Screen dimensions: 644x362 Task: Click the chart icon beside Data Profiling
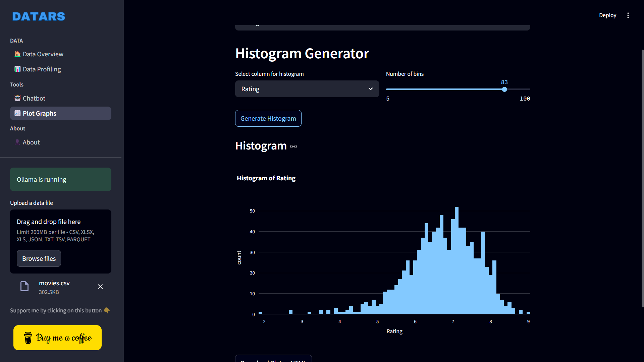tap(17, 69)
